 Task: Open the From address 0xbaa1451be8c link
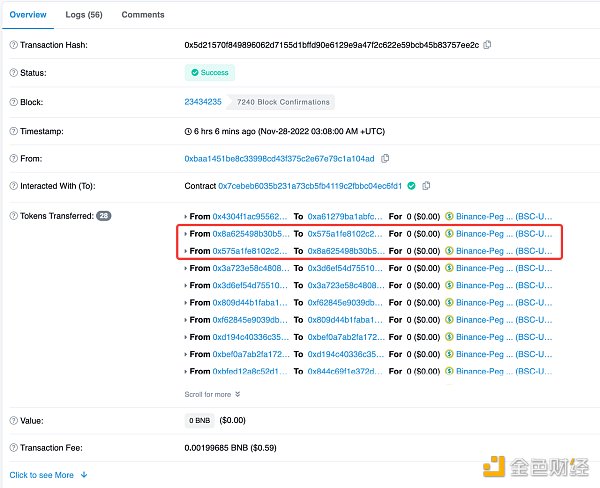point(279,158)
